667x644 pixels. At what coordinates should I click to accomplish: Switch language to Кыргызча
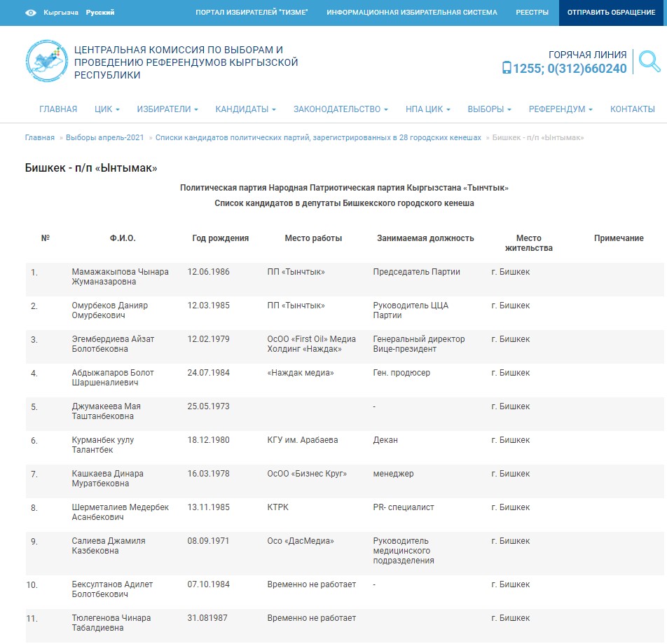[61, 13]
